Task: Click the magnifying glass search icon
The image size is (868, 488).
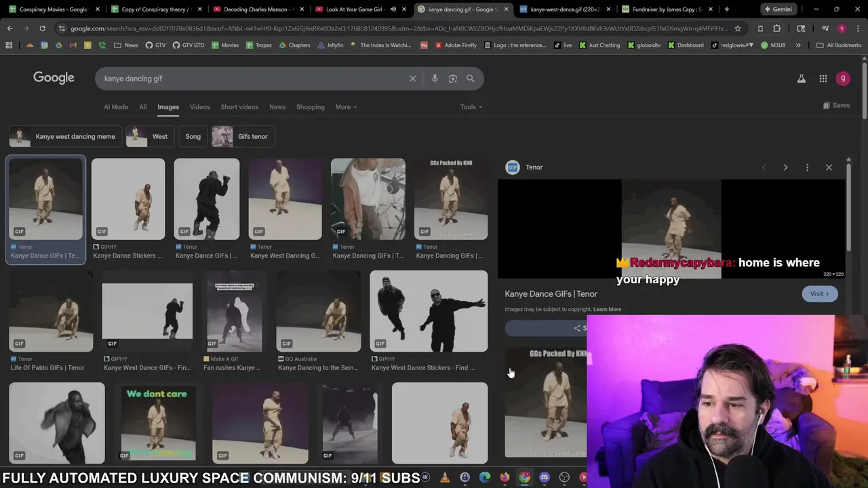Action: click(471, 79)
